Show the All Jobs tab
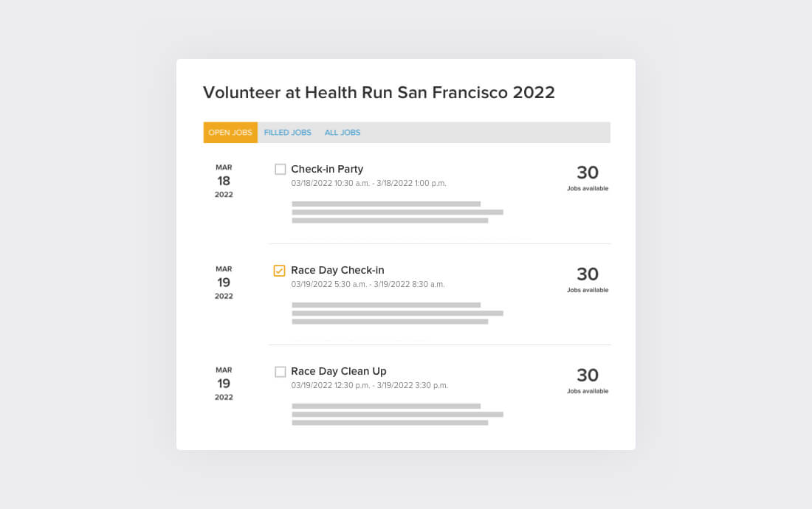Image resolution: width=812 pixels, height=509 pixels. [343, 133]
